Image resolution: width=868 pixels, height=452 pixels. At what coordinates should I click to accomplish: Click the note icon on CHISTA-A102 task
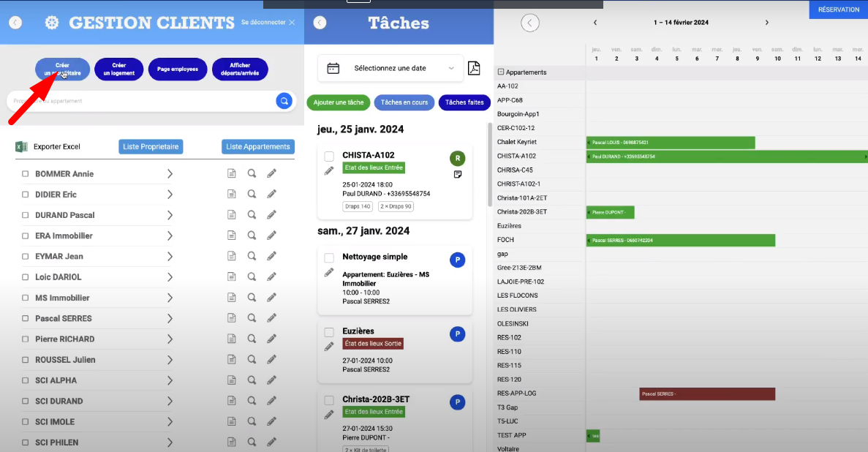[457, 175]
